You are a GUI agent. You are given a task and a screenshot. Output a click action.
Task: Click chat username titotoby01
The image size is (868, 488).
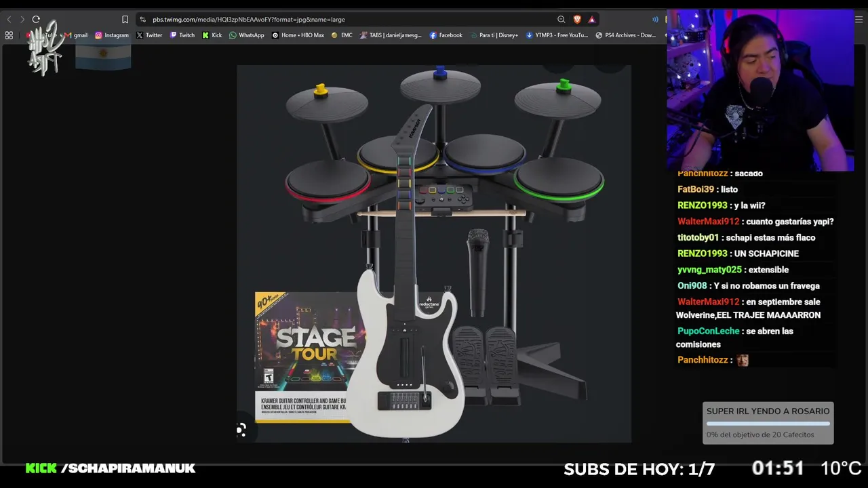698,238
